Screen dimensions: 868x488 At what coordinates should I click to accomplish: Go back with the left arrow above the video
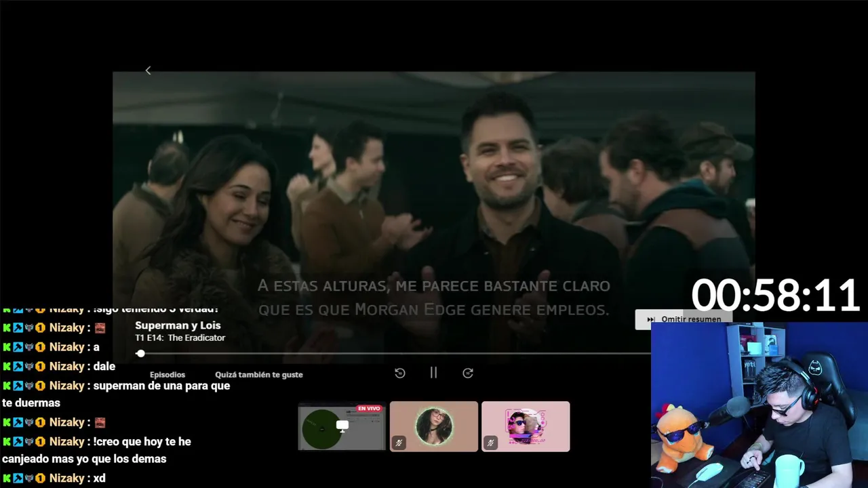(x=148, y=70)
